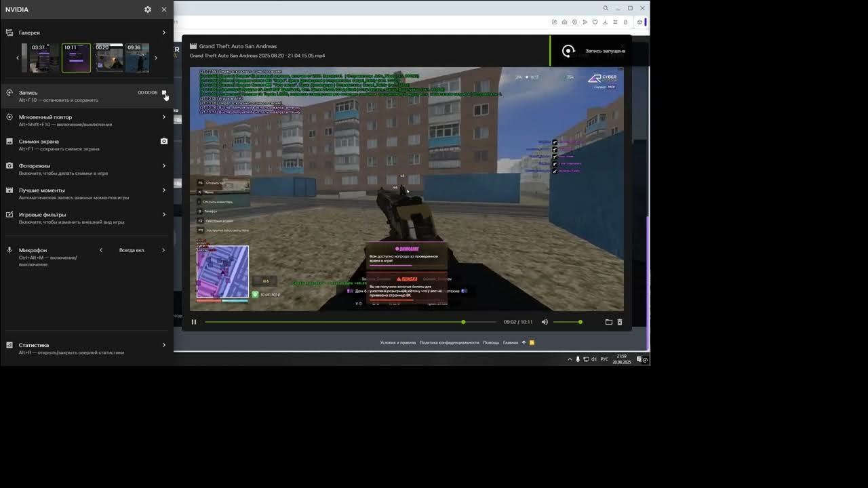Expand the Статистика statistics section
Viewport: 868px width, 488px height.
tap(163, 345)
